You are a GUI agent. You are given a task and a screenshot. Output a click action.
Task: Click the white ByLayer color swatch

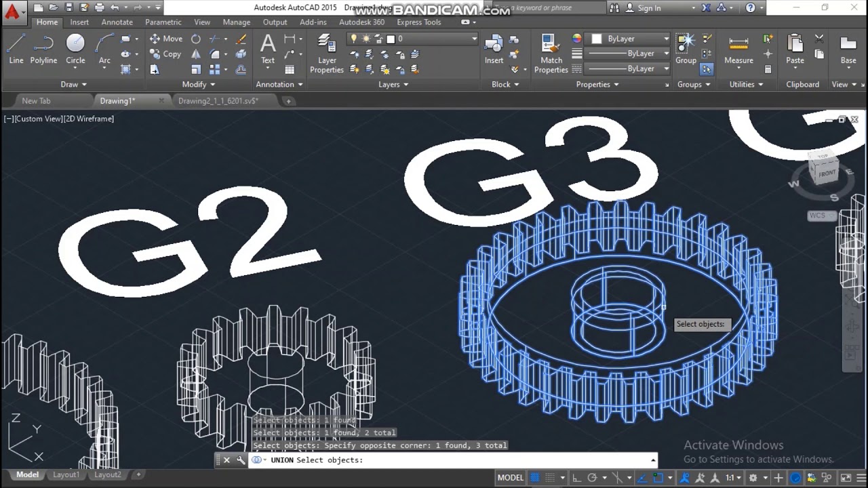597,39
